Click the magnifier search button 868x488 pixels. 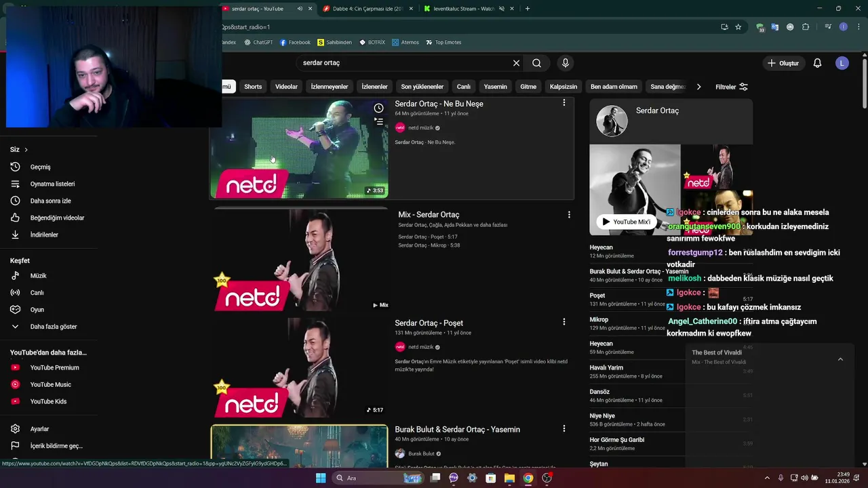(536, 63)
